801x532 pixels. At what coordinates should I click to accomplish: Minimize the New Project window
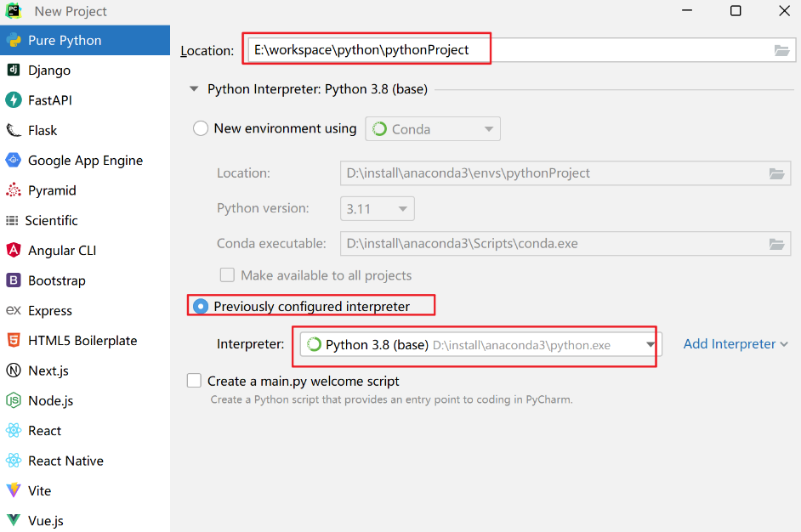coord(687,11)
